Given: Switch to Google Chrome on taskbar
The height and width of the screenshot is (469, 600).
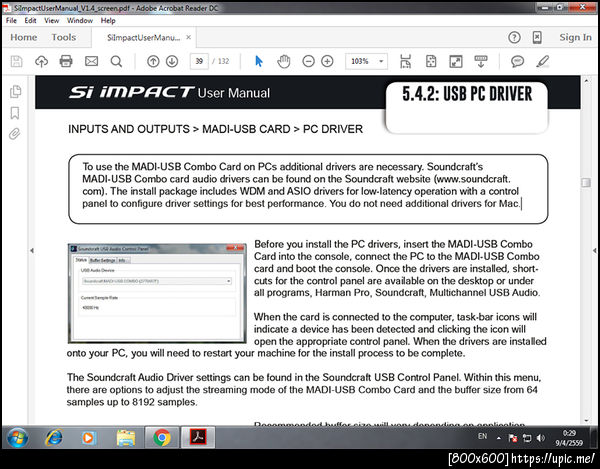Looking at the screenshot, I should tap(162, 437).
